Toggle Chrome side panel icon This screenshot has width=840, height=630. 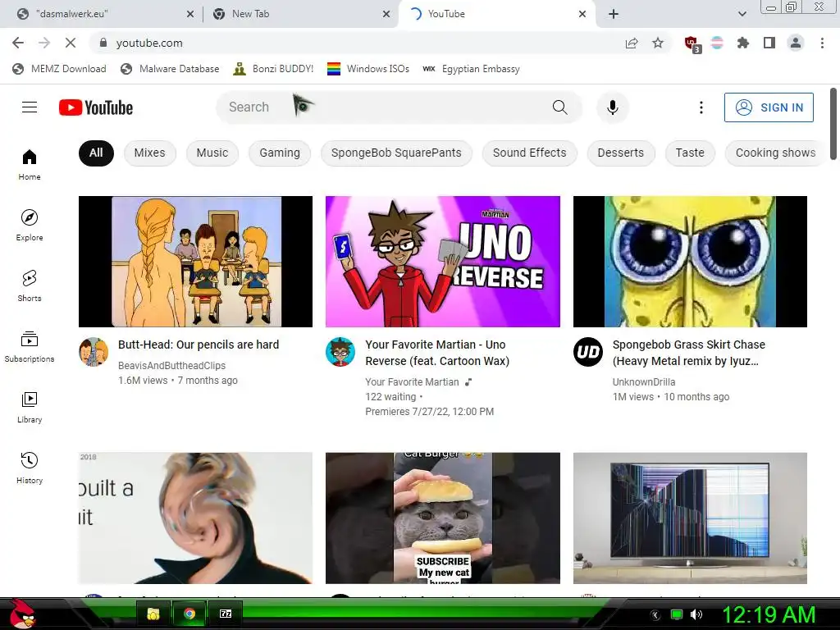click(x=769, y=43)
